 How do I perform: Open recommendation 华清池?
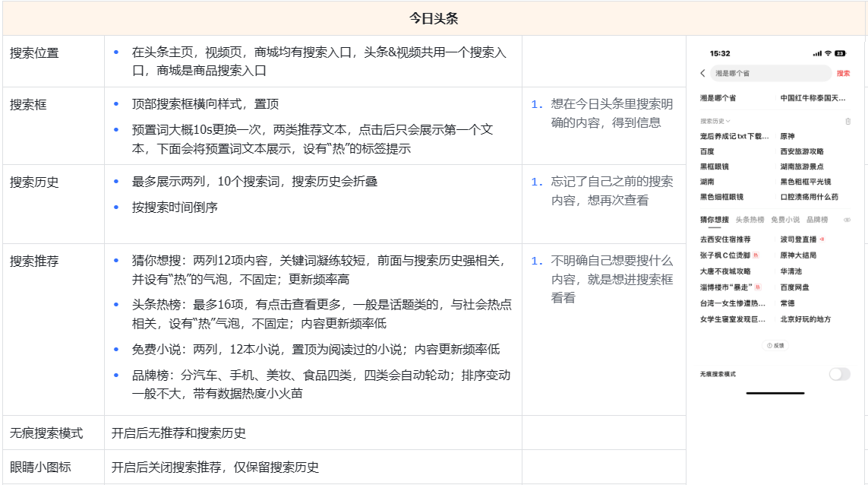(x=791, y=271)
